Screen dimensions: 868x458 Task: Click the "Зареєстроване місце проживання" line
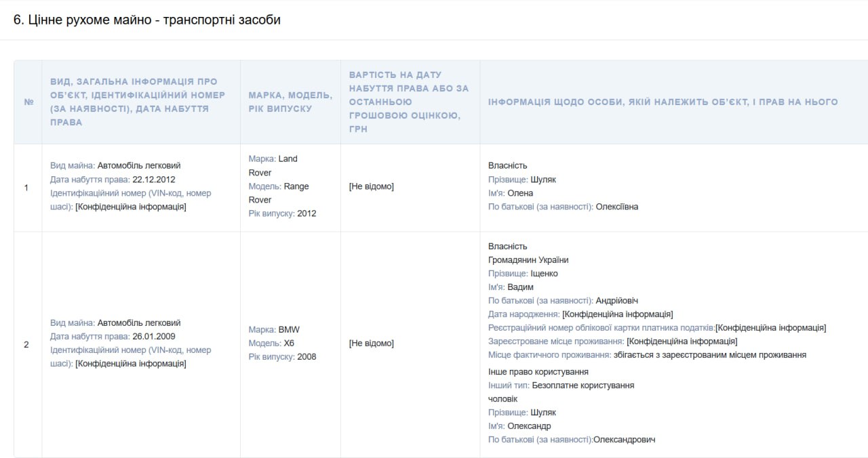tap(612, 341)
